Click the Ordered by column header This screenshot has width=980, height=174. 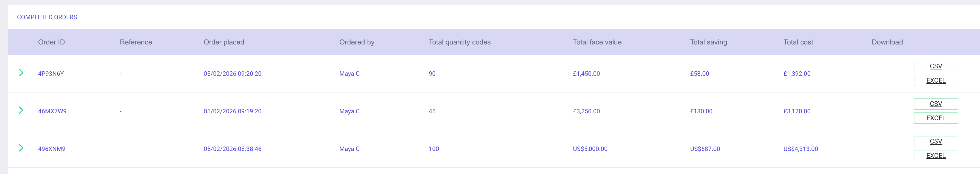(x=357, y=42)
